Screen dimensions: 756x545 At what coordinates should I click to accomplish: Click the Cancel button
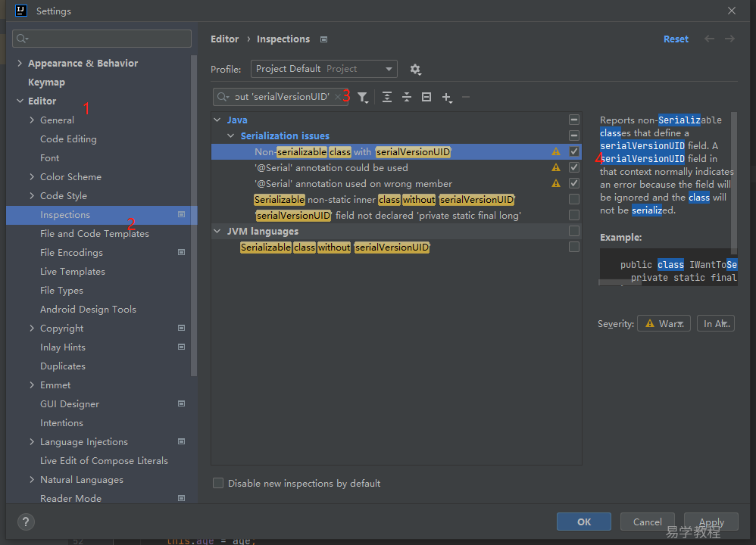coord(647,522)
